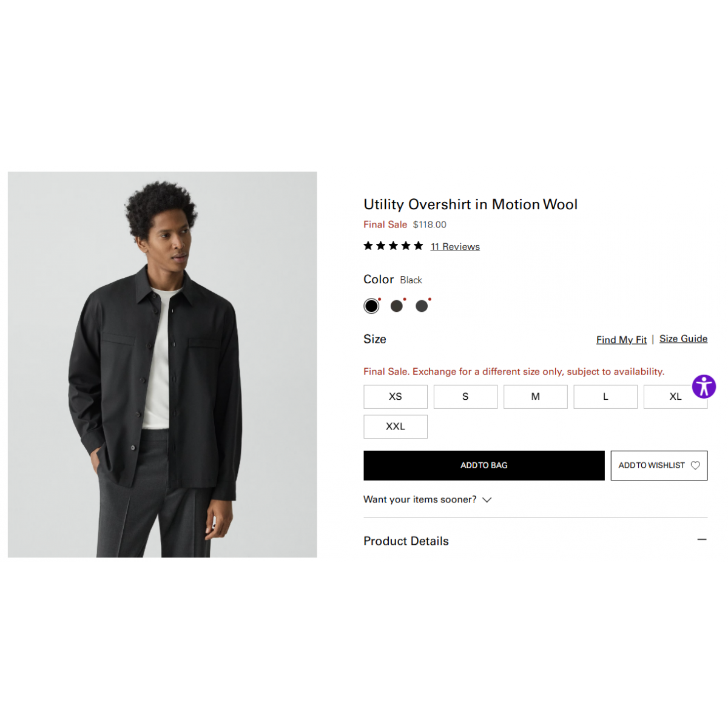728x728 pixels.
Task: Choose the dark brown color swatch
Action: click(x=397, y=306)
